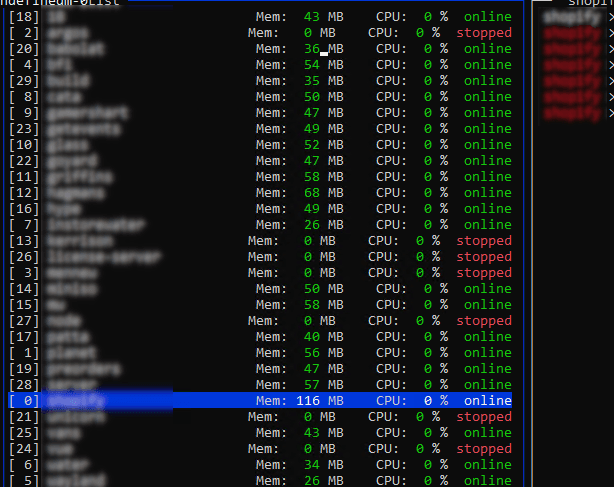
Task: Select stopped process row [13]
Action: coord(260,241)
